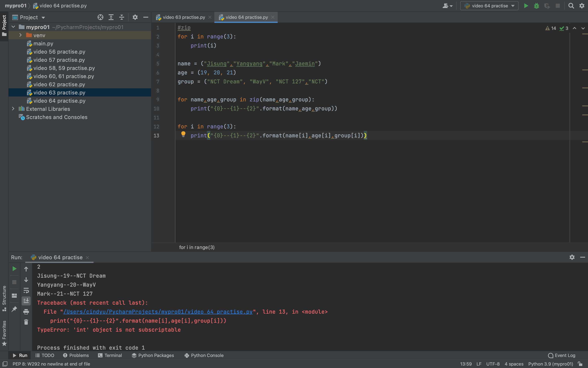Viewport: 588px width, 368px height.
Task: Close the video 64 practise.py tab
Action: click(x=273, y=17)
